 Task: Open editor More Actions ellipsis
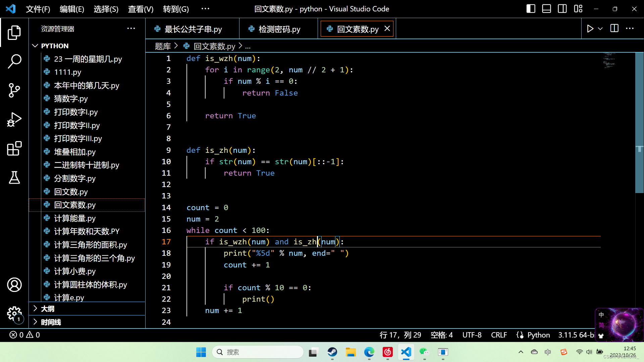[630, 29]
